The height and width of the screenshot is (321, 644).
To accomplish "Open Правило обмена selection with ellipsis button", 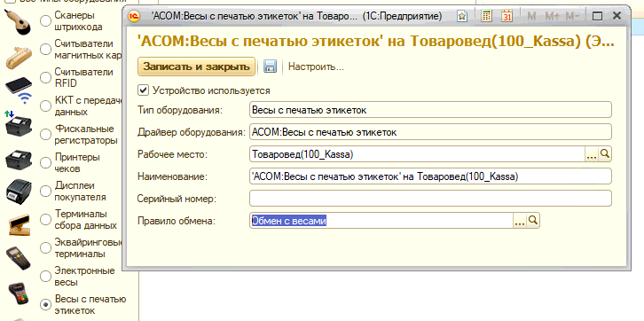I will point(520,221).
